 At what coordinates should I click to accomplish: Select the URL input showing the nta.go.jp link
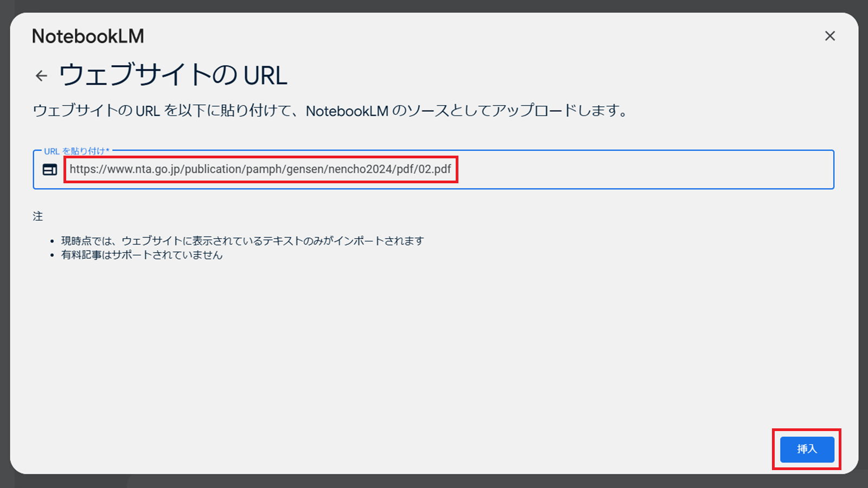click(x=260, y=169)
